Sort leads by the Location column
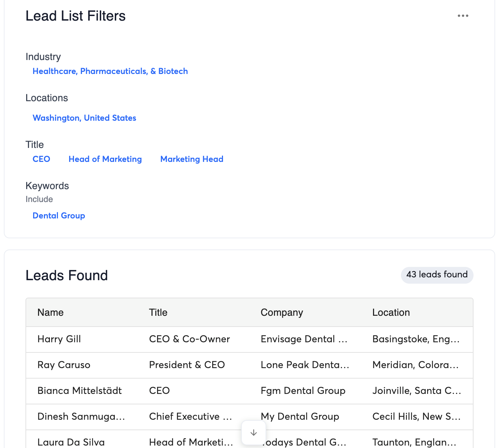 click(x=391, y=312)
